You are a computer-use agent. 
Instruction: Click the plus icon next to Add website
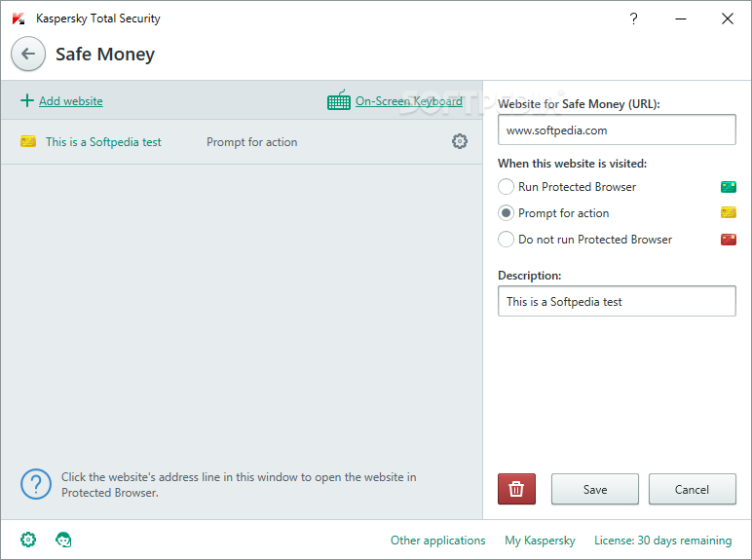click(x=27, y=100)
